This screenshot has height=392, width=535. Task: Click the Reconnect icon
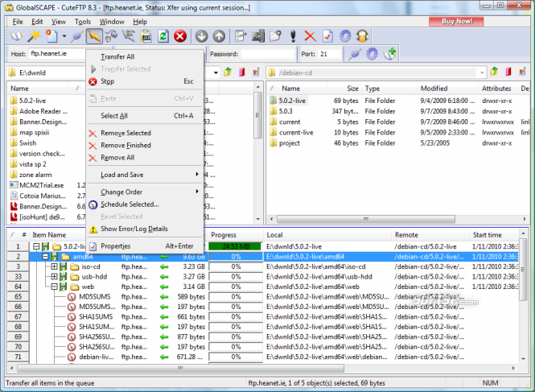(x=111, y=36)
